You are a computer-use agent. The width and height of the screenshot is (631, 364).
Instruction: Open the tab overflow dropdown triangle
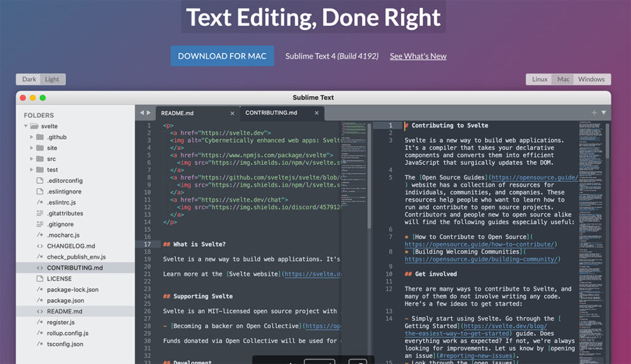603,113
